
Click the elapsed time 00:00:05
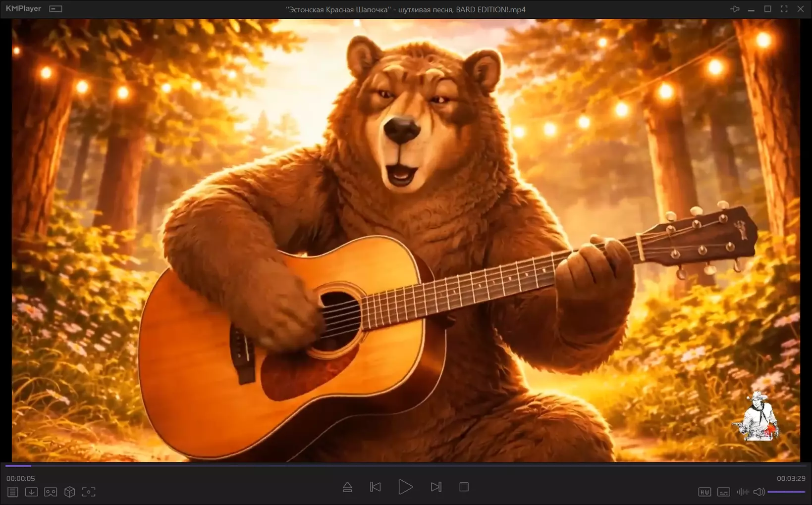[x=20, y=478]
